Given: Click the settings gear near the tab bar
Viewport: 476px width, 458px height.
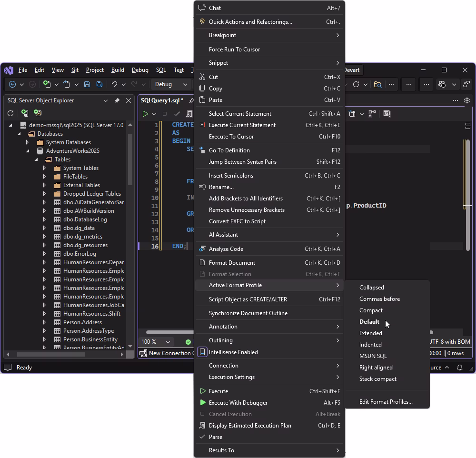Looking at the screenshot, I should point(467,100).
